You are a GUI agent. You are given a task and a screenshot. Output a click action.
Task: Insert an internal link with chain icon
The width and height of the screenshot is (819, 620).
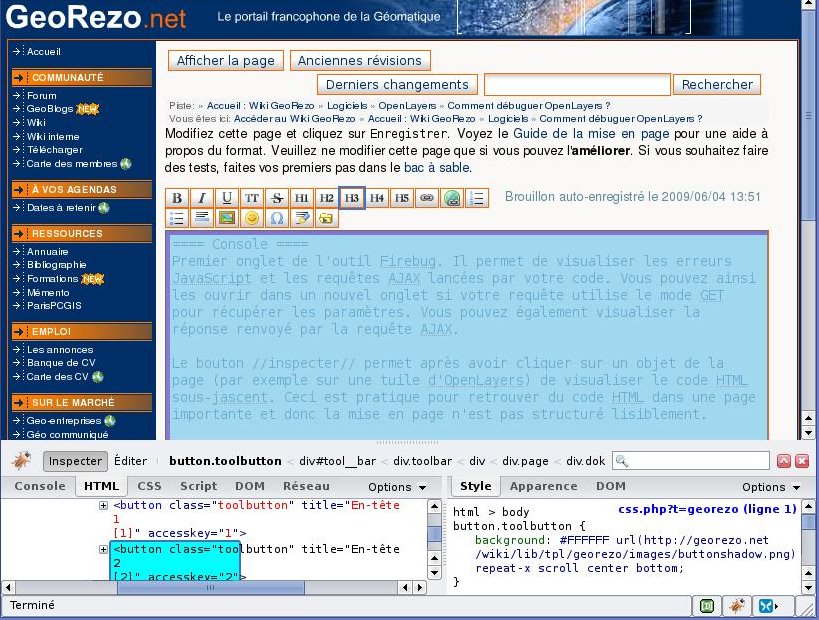click(427, 198)
